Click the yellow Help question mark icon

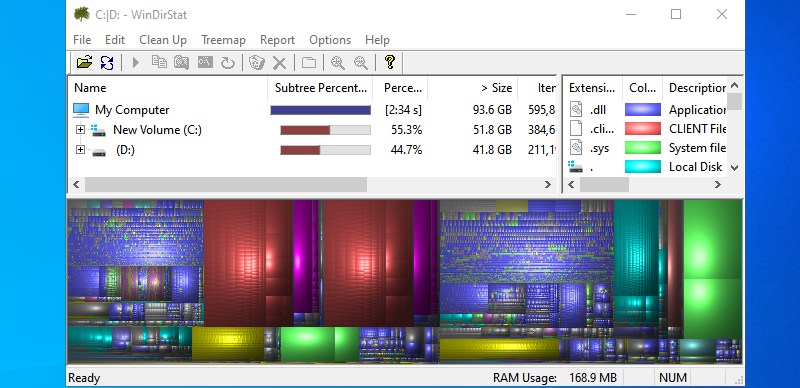coord(390,62)
